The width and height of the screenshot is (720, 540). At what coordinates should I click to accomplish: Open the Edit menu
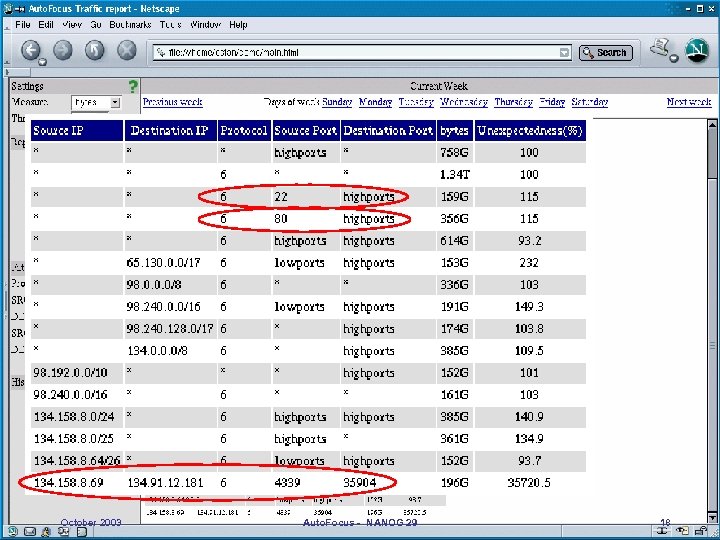[46, 25]
